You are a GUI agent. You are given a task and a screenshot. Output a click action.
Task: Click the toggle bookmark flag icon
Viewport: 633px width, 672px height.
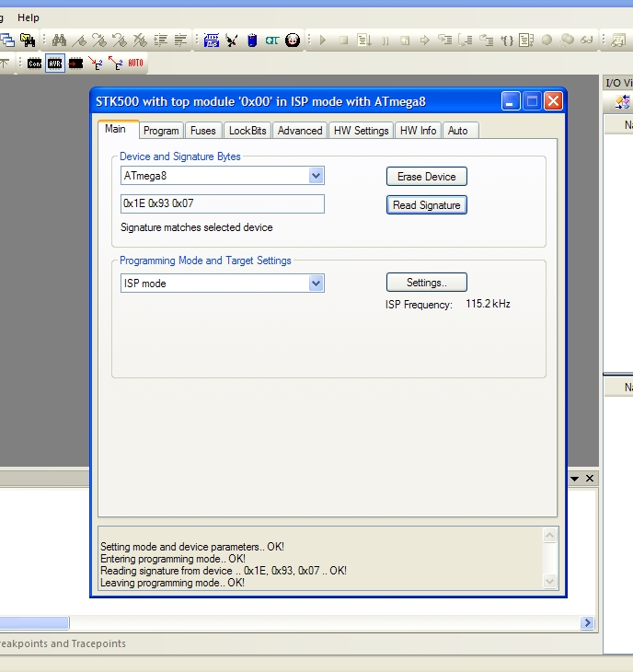pos(79,41)
